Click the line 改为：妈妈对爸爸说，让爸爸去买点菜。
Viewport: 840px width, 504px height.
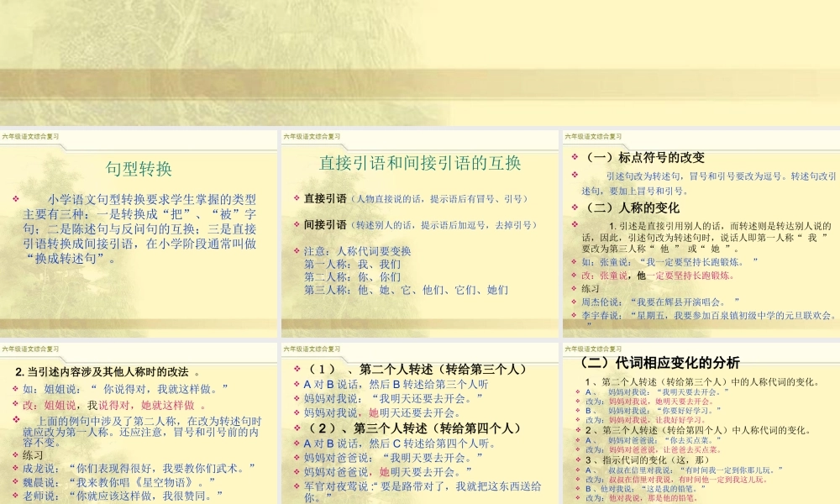[x=653, y=450]
